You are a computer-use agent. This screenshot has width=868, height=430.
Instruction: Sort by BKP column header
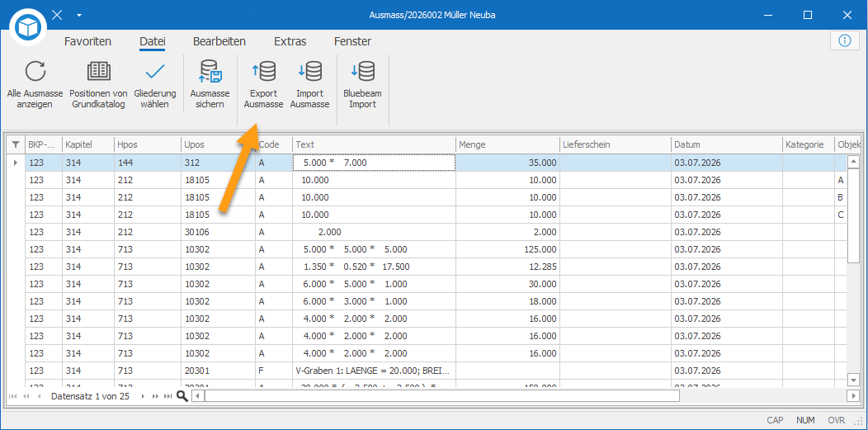(x=43, y=144)
